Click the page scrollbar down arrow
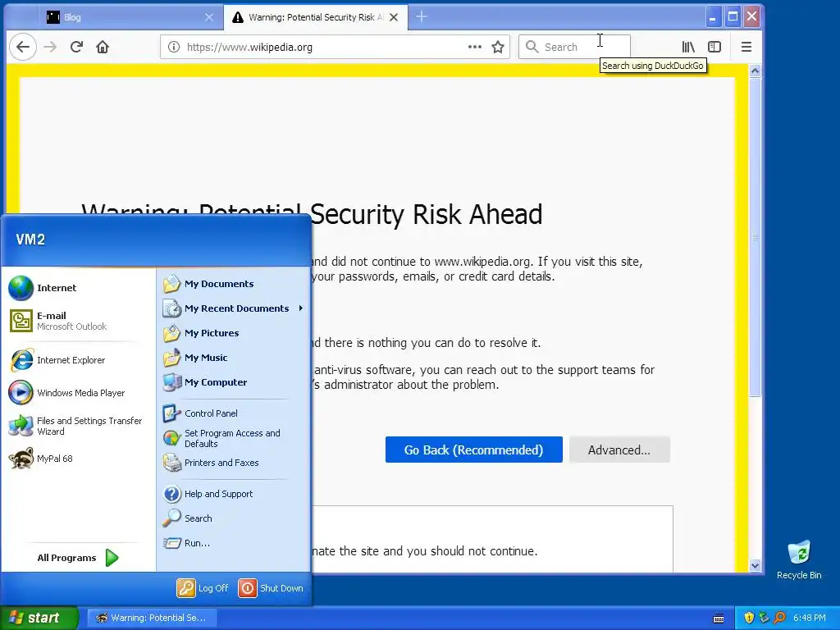The image size is (840, 630). coord(755,566)
